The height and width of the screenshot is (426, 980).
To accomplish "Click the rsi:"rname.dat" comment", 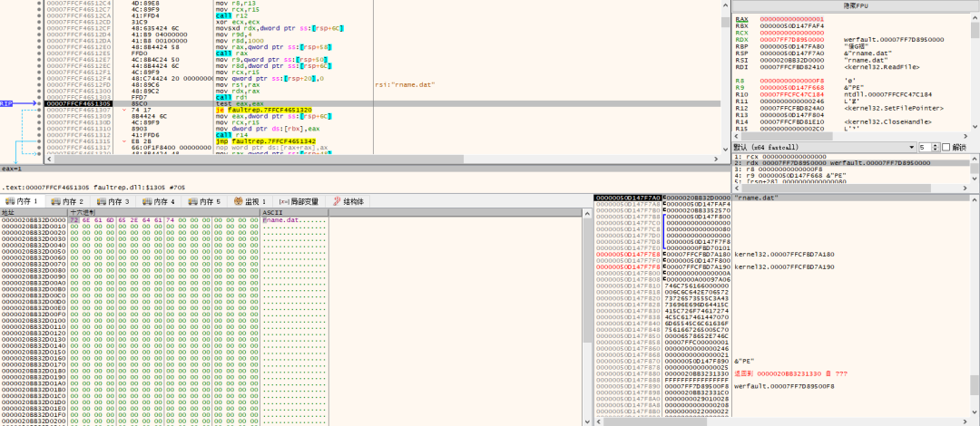I will pyautogui.click(x=405, y=84).
